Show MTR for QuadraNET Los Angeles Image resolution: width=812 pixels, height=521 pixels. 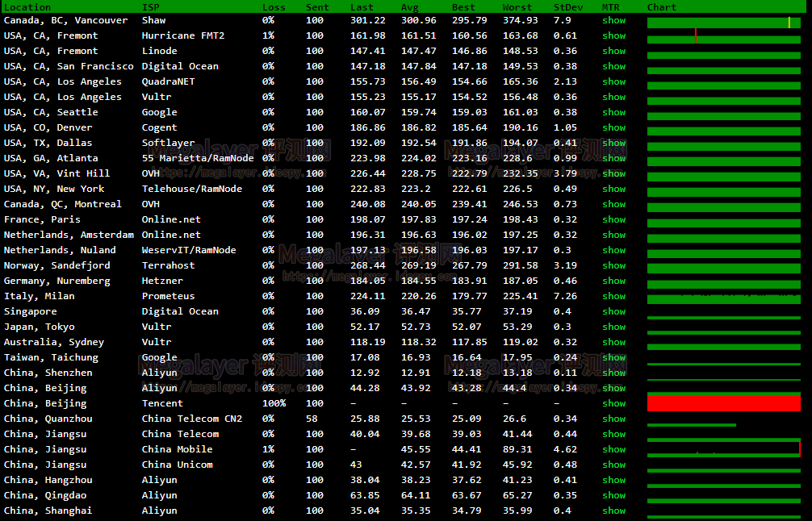tap(613, 81)
